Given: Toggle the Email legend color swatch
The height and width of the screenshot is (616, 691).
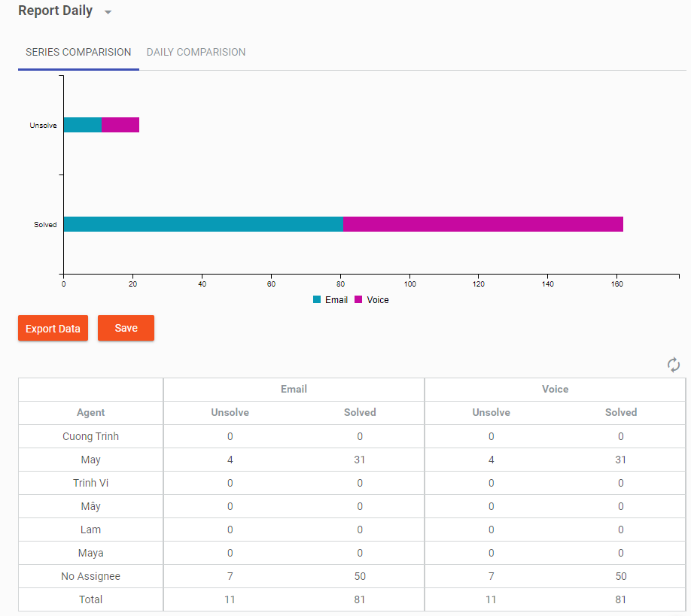Looking at the screenshot, I should tap(317, 300).
